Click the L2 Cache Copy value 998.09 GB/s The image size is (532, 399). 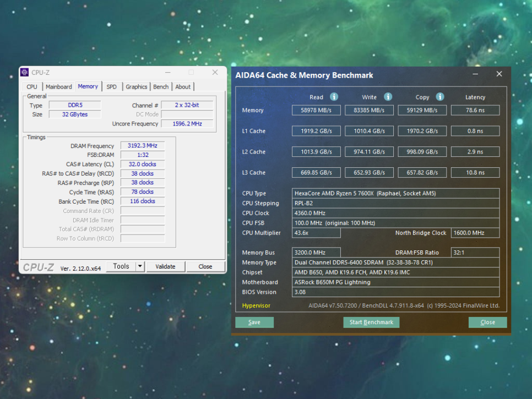pos(422,152)
